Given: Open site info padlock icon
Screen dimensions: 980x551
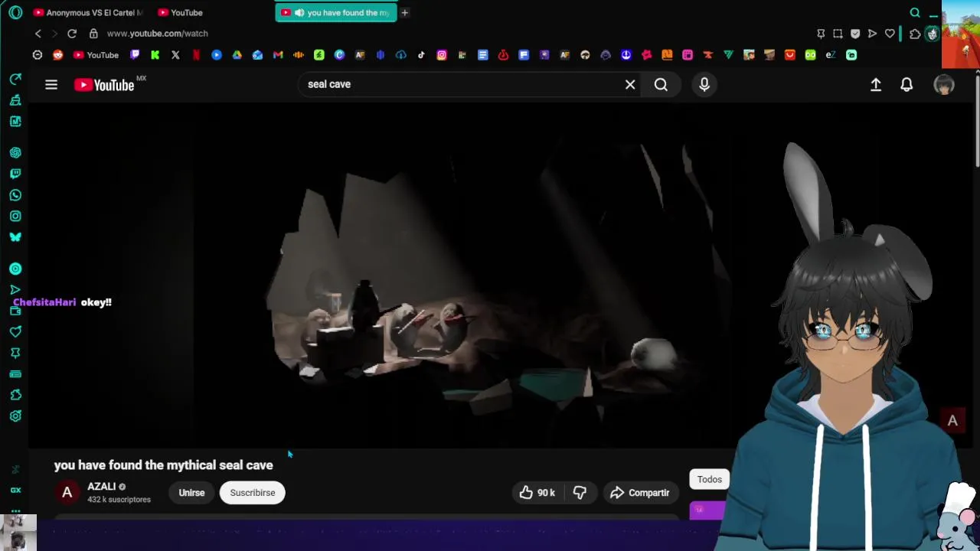Looking at the screenshot, I should (x=93, y=34).
